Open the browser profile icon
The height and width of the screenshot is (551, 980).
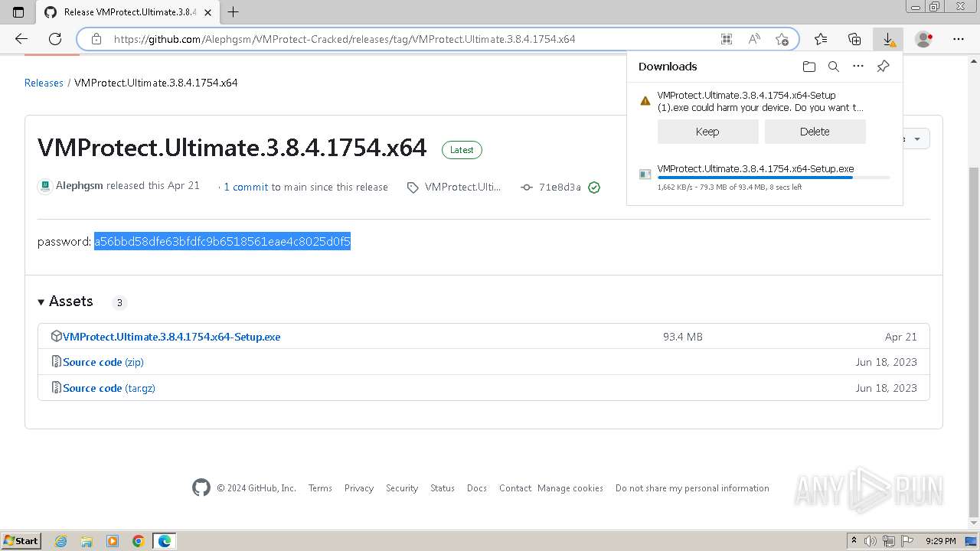(924, 39)
